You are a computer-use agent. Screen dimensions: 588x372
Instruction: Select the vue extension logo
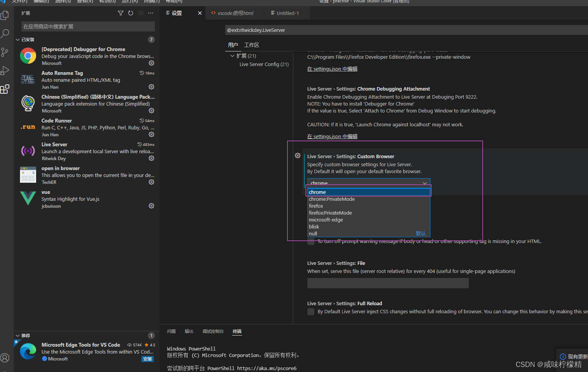tap(28, 198)
